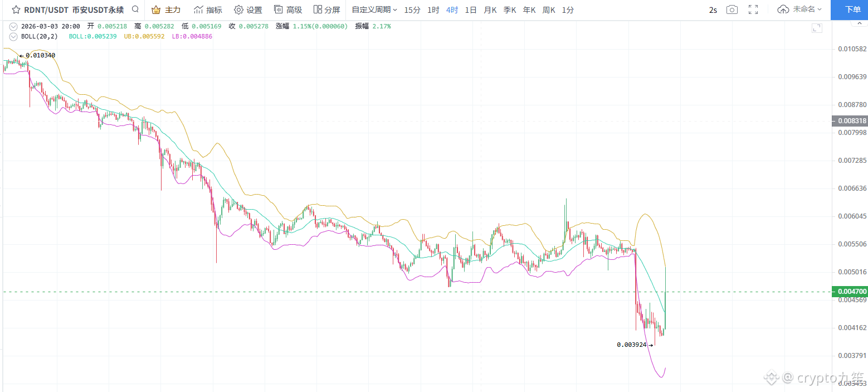Open symbol search magnifier icon
The image size is (868, 392).
(x=135, y=9)
